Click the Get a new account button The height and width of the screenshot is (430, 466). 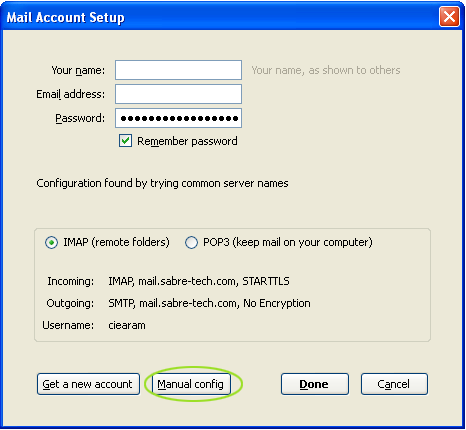tap(88, 384)
